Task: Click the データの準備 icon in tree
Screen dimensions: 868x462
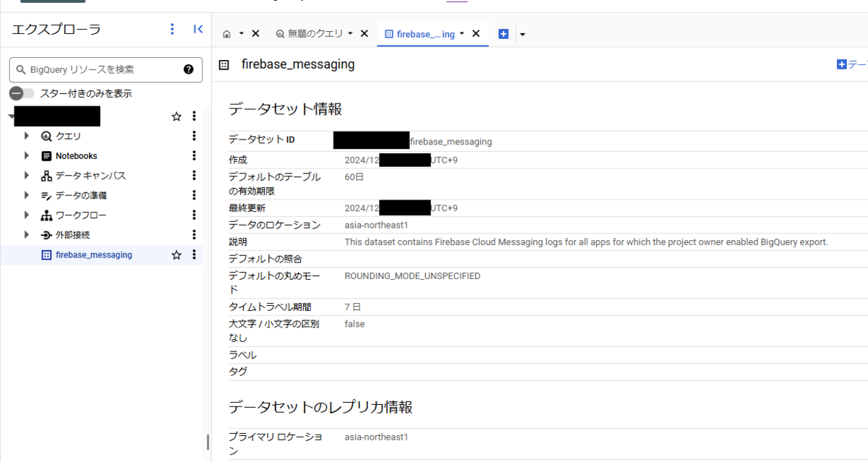Action: 46,195
